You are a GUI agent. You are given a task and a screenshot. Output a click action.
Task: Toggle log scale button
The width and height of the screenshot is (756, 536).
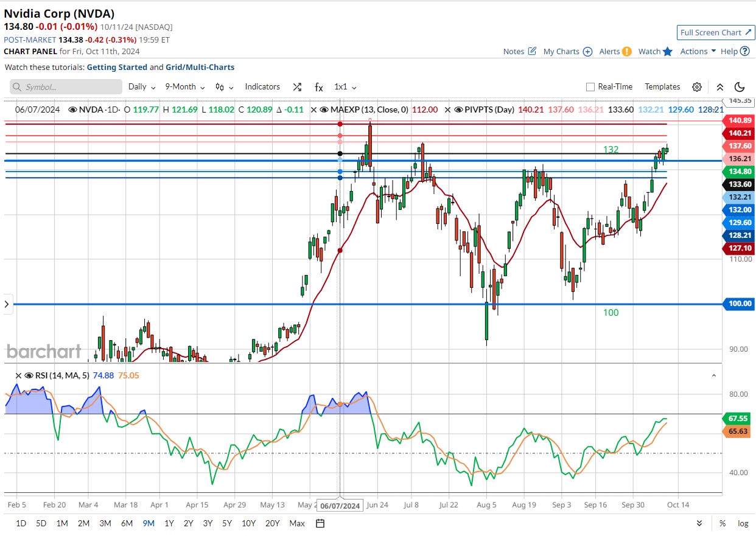coord(743,523)
